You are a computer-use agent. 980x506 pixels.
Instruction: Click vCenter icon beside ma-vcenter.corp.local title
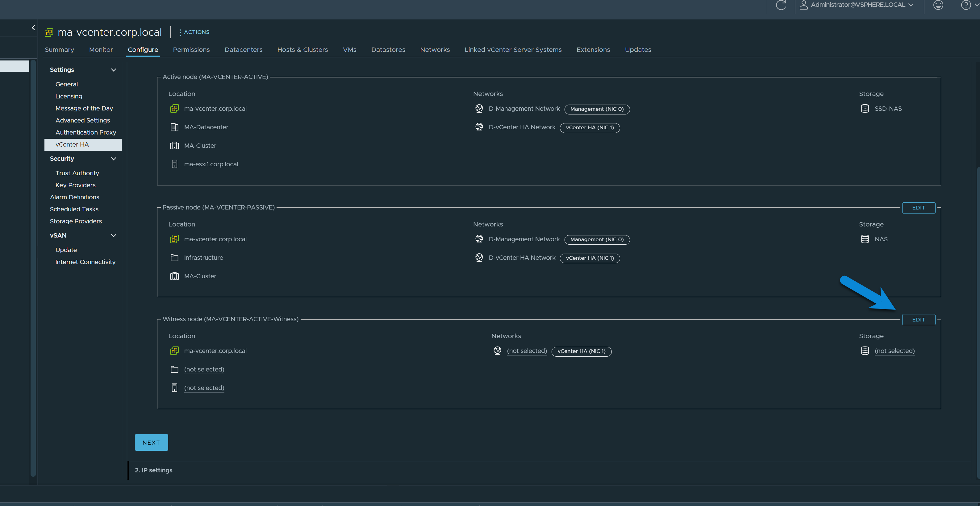[x=49, y=33]
